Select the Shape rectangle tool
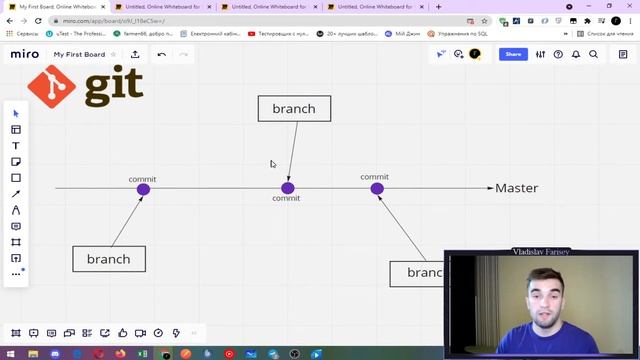The height and width of the screenshot is (360, 640). [x=16, y=178]
